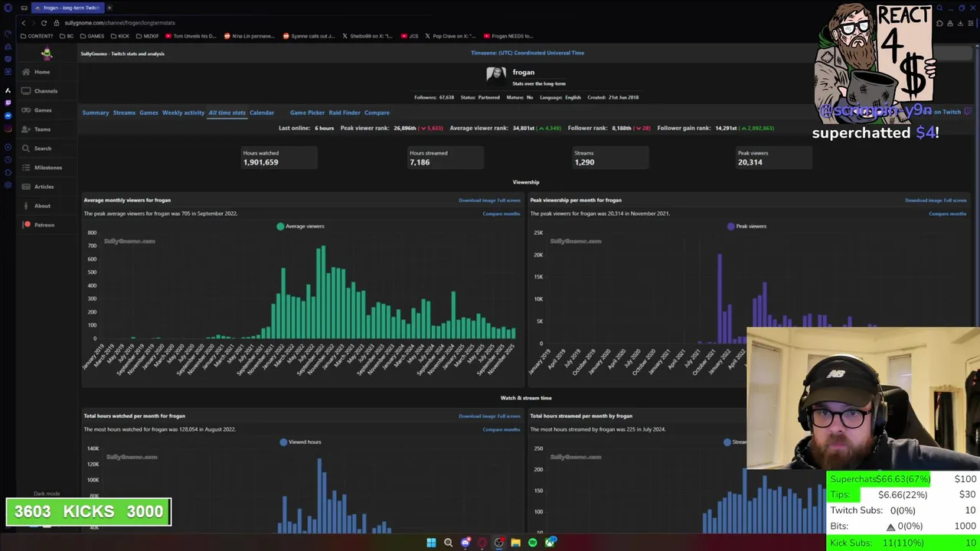
Task: Select the All time stats tab
Action: point(227,112)
